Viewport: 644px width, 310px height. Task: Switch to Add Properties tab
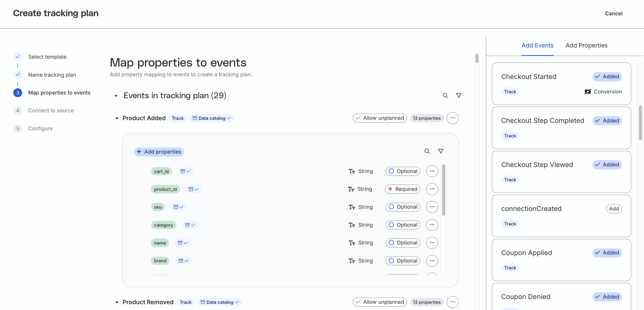tap(586, 46)
